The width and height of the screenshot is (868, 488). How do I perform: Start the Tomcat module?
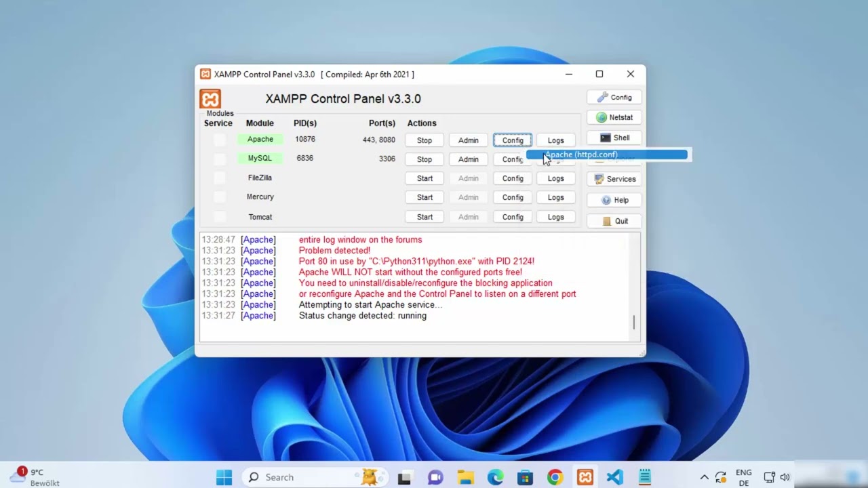tap(425, 217)
